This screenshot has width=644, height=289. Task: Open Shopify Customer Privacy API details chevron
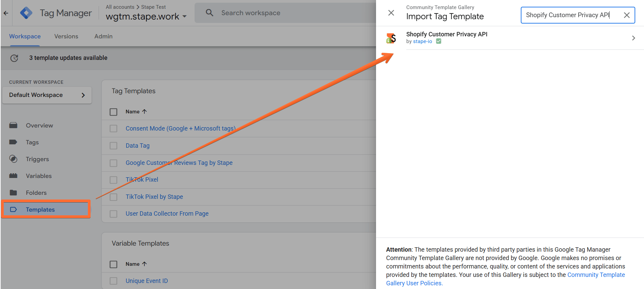pyautogui.click(x=633, y=38)
